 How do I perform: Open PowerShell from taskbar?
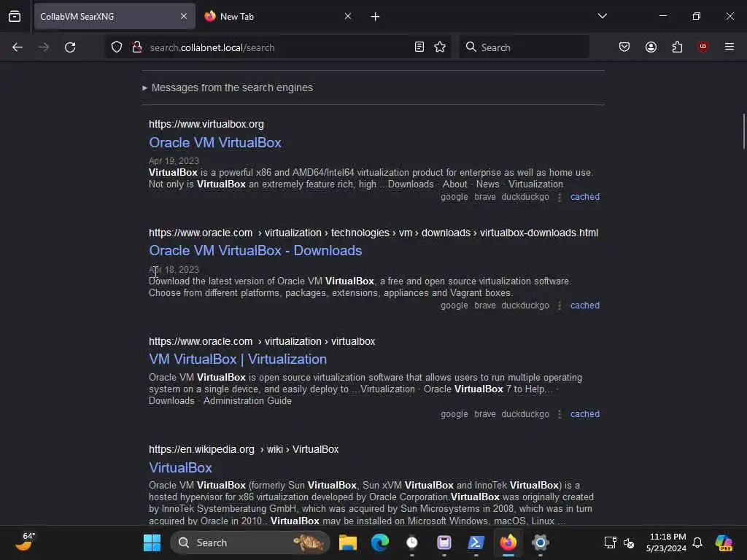pyautogui.click(x=476, y=542)
